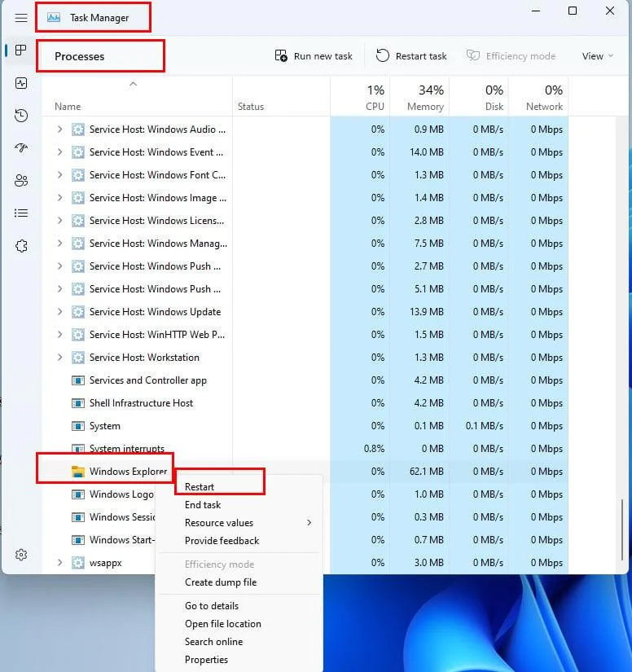The width and height of the screenshot is (632, 672).
Task: Choose Create dump file
Action: coord(239,582)
